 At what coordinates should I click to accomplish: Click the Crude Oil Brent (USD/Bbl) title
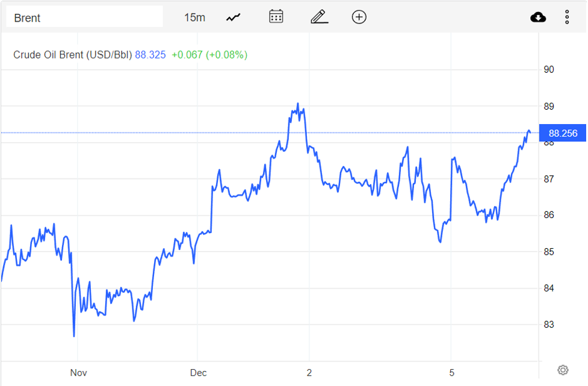[72, 55]
